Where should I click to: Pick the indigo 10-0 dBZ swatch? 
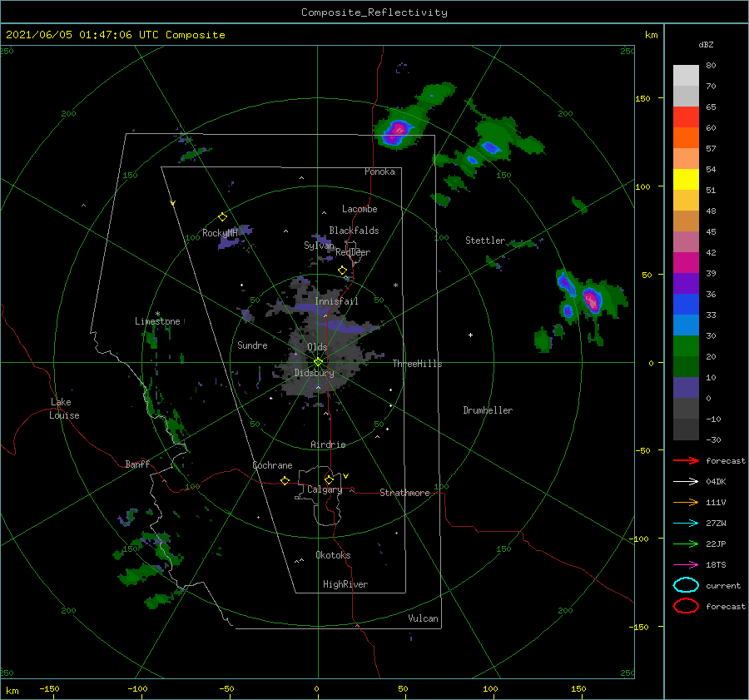click(x=686, y=387)
